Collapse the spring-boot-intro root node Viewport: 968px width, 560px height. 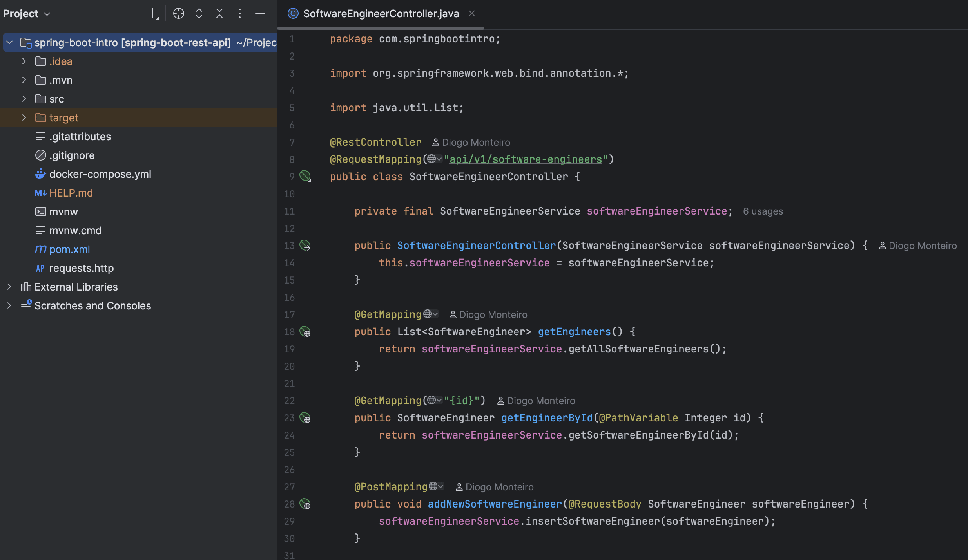coord(9,42)
